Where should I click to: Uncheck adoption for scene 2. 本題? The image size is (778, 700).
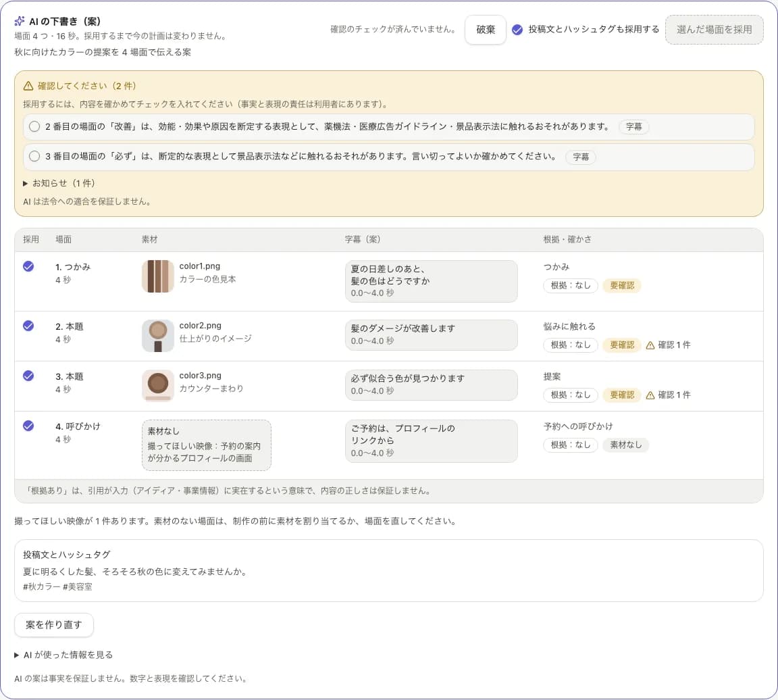click(x=29, y=326)
